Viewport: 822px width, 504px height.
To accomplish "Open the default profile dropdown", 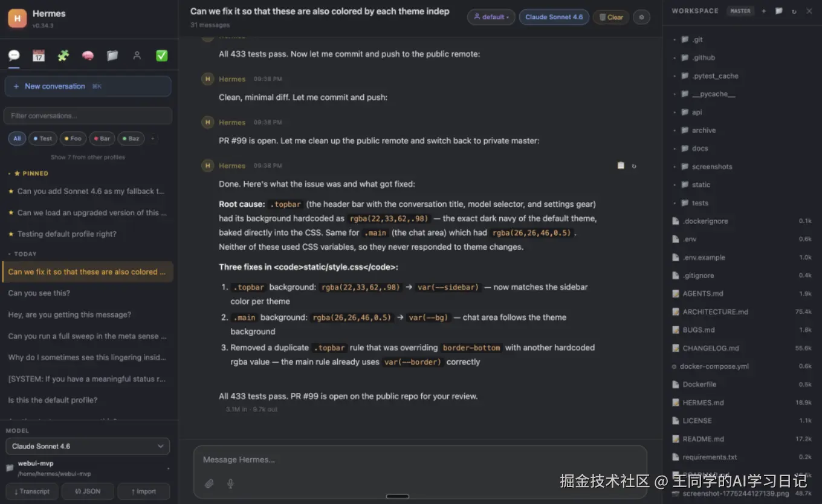I will (491, 17).
